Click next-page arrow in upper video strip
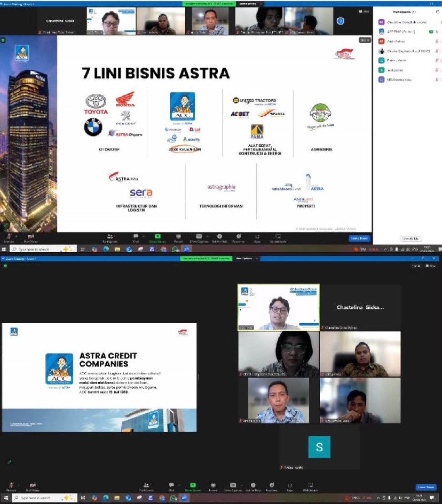Viewport: 442px width, 504px height. (340, 21)
